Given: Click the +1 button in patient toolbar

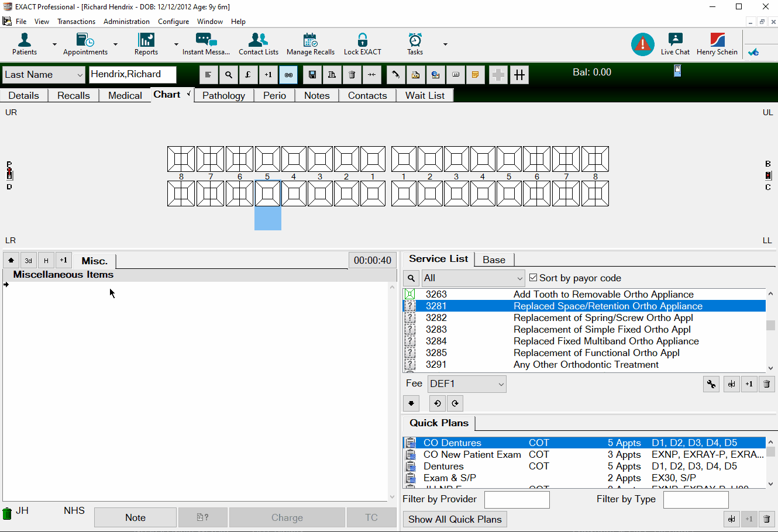Looking at the screenshot, I should (268, 75).
